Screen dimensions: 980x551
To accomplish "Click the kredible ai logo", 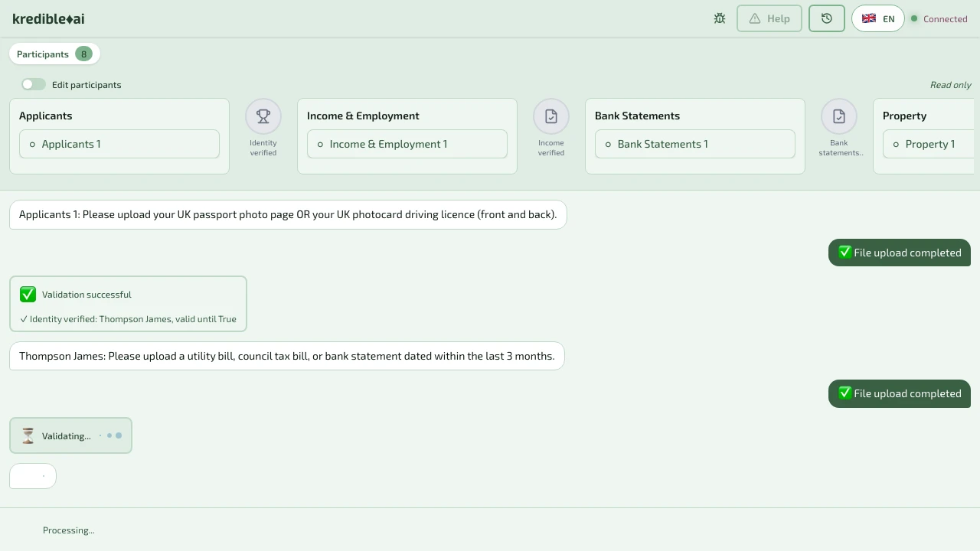I will 49,18.
